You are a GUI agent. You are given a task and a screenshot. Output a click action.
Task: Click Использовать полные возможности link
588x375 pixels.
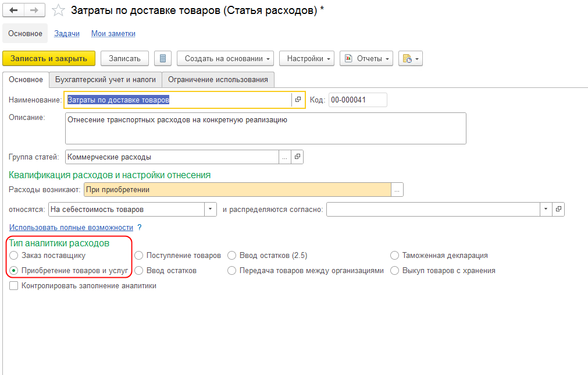coord(72,228)
